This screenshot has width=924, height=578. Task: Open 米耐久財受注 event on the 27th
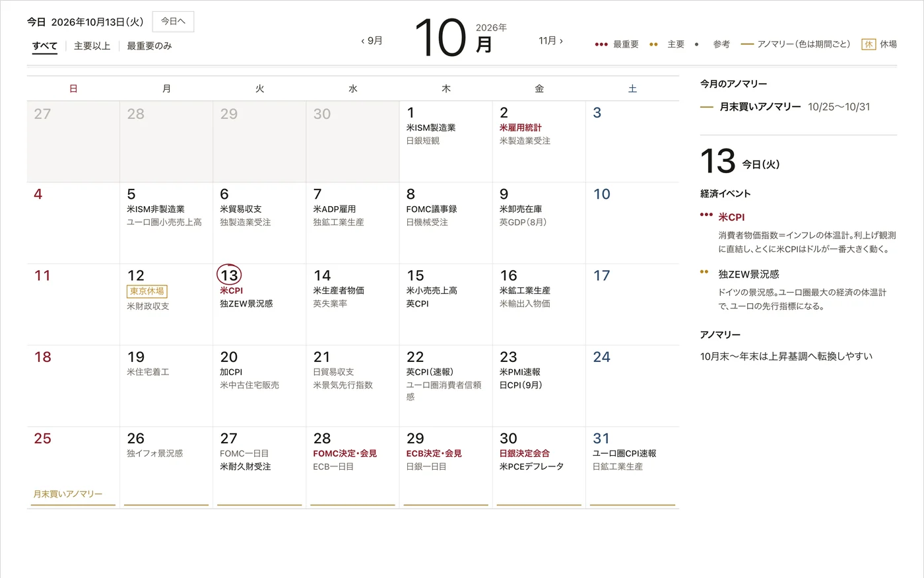point(245,466)
